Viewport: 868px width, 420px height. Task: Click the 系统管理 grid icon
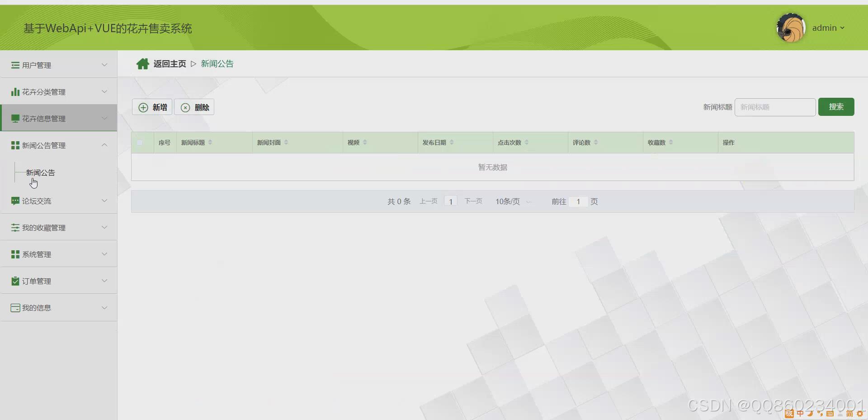click(x=15, y=254)
